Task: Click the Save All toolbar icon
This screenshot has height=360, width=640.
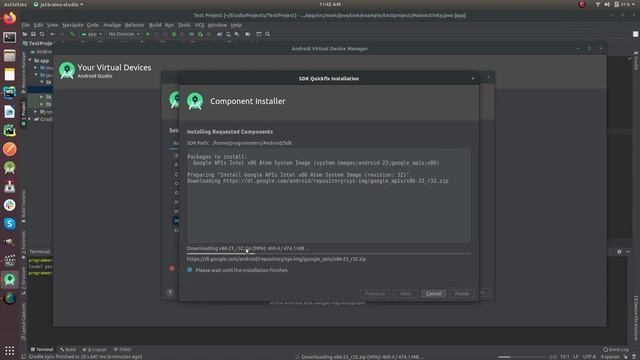Action: pos(33,34)
